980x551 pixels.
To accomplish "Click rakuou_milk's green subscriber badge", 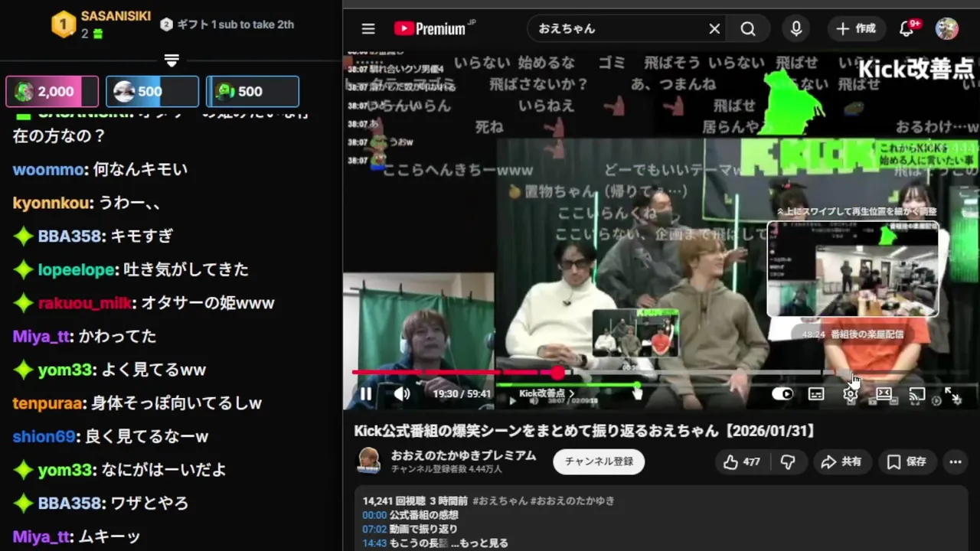I will click(24, 303).
